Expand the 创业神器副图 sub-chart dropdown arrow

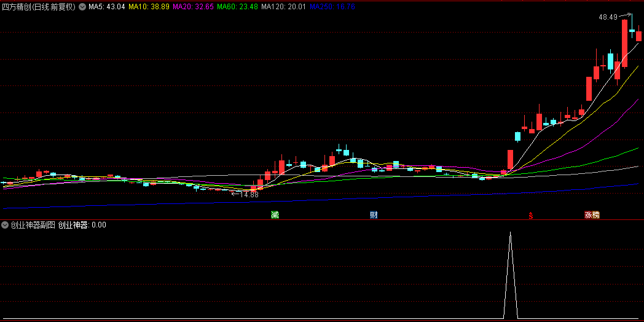tap(5, 225)
